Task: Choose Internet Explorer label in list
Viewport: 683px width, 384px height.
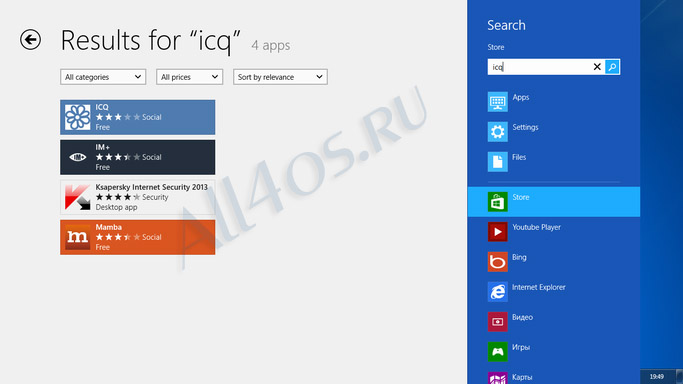Action: [539, 287]
